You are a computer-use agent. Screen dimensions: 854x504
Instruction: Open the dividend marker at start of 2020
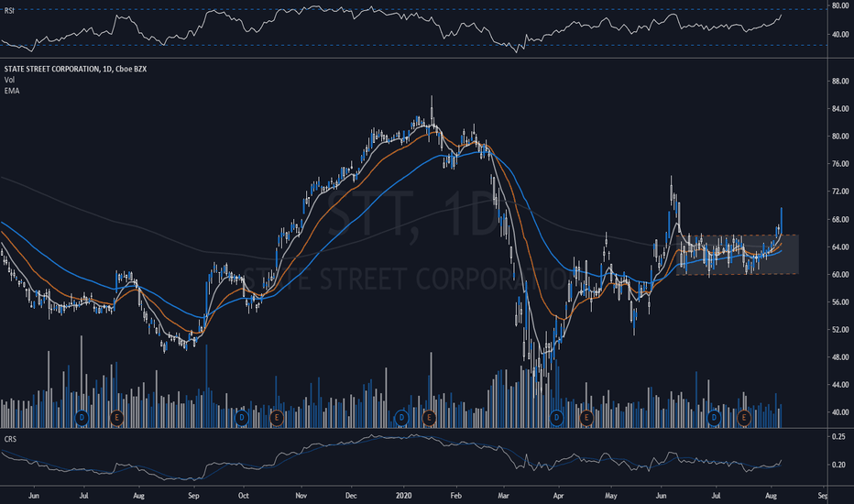(x=401, y=419)
